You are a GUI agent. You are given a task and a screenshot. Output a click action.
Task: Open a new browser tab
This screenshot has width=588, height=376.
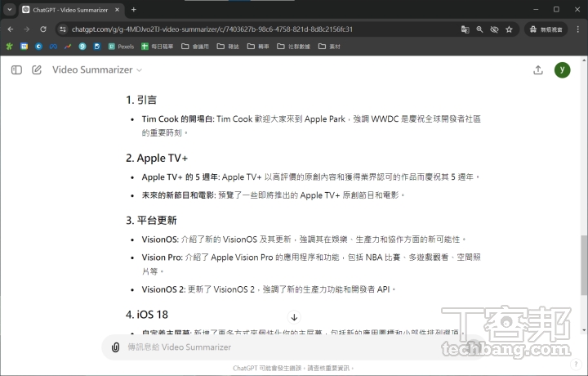[x=133, y=10]
